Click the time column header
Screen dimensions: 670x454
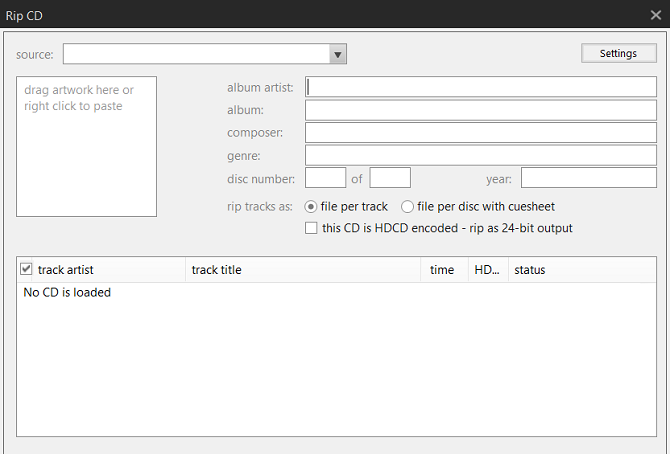click(x=442, y=270)
